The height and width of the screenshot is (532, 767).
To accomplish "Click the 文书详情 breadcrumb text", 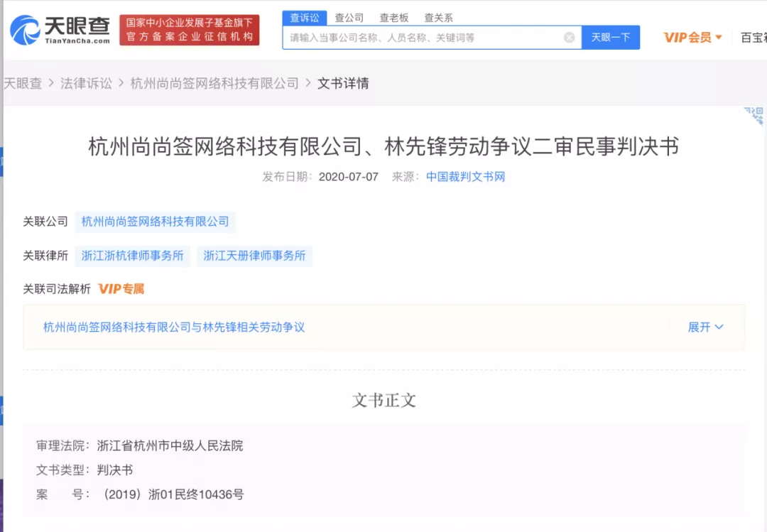I will pos(344,83).
